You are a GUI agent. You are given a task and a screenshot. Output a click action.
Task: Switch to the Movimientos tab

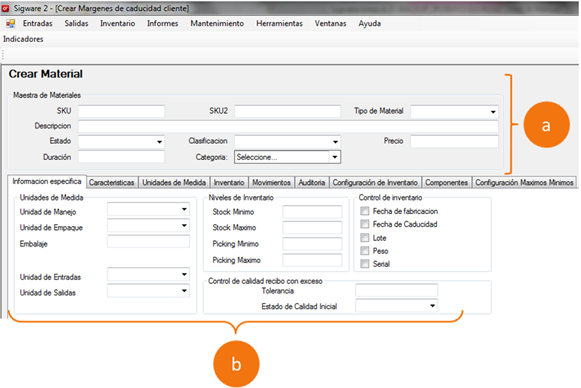(x=271, y=182)
